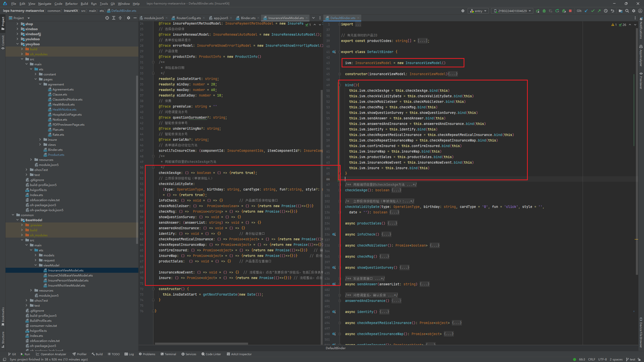Click the user account avatar icon

tap(640, 11)
